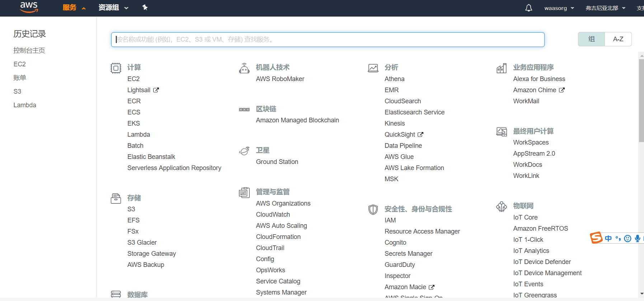Open Secrets Manager link
Viewport: 644px width, 301px height.
click(408, 254)
